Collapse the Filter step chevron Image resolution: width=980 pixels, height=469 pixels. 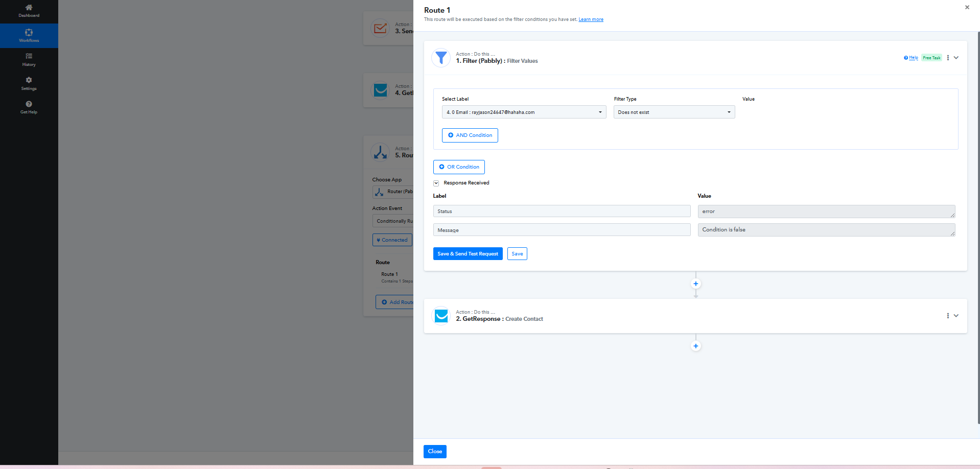(956, 58)
